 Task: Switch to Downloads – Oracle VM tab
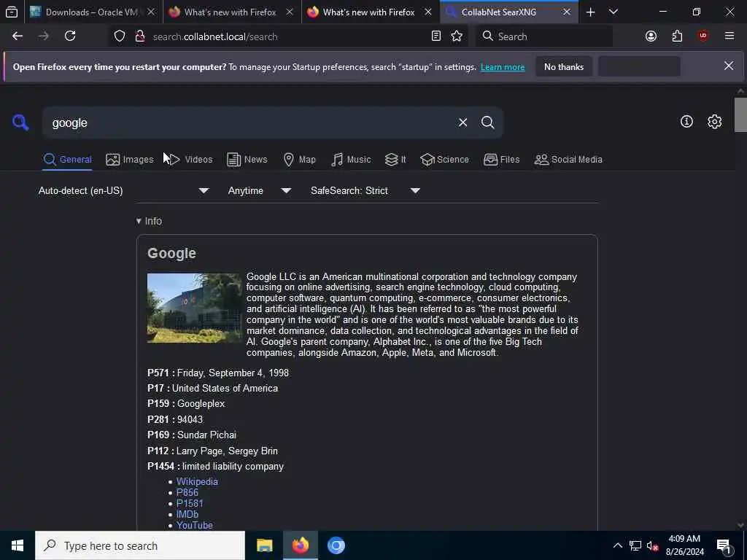coord(91,12)
